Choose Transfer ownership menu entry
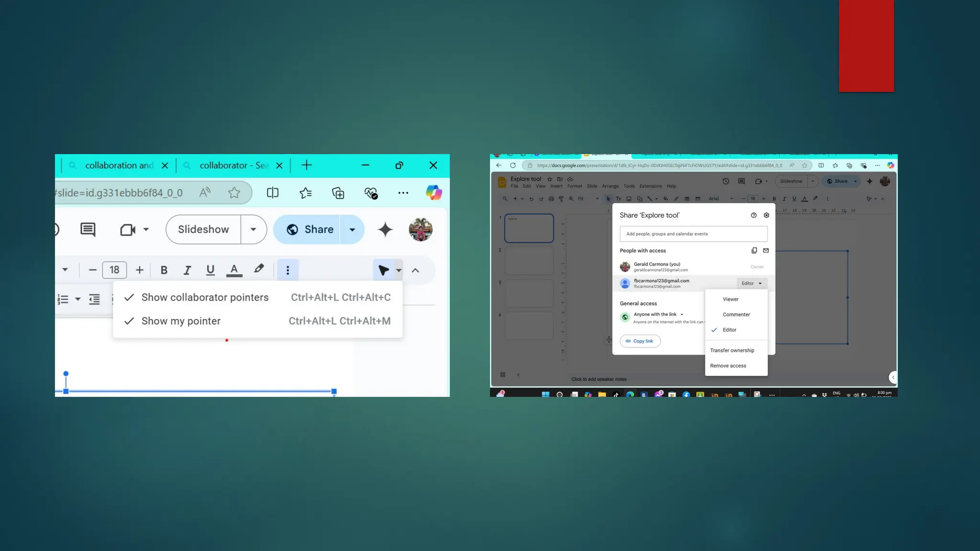Image resolution: width=980 pixels, height=551 pixels. click(732, 351)
